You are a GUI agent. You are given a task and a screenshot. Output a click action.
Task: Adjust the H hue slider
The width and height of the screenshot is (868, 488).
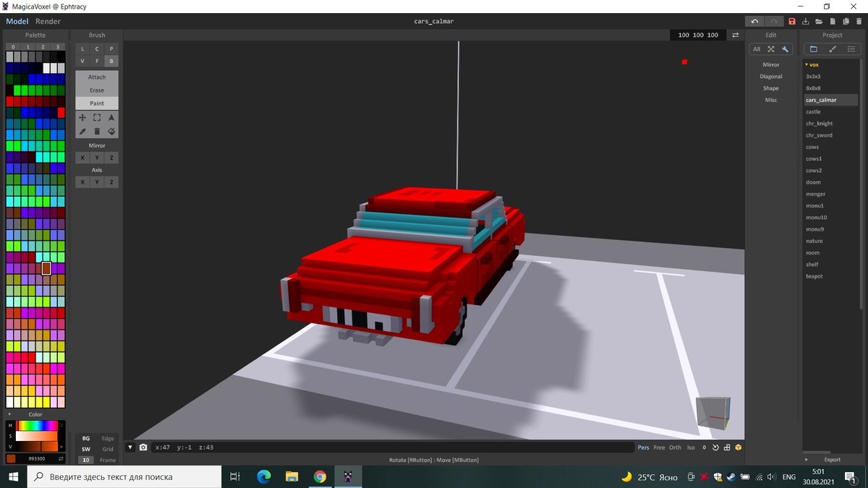click(37, 425)
